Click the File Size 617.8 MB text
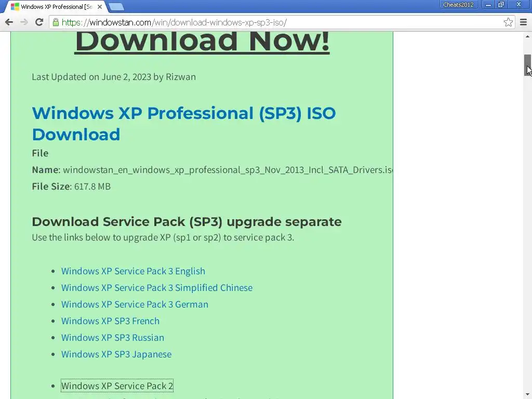The height and width of the screenshot is (399, 532). coord(71,187)
